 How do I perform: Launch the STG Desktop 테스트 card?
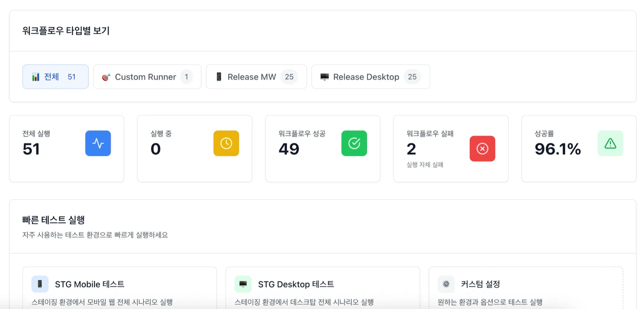point(322,289)
